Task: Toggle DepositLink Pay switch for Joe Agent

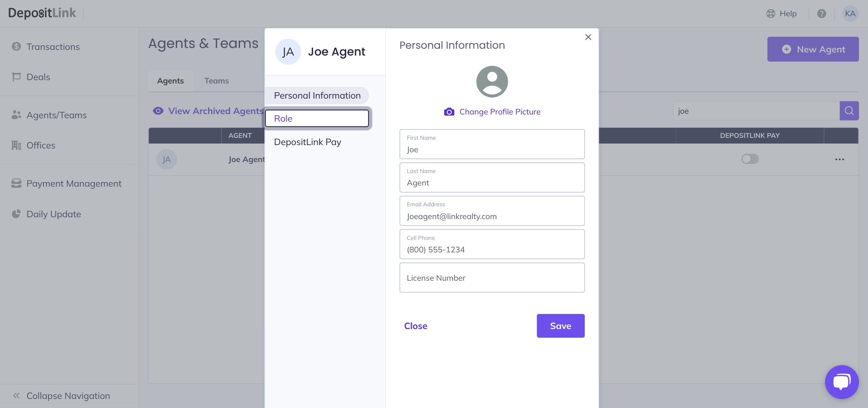Action: click(750, 159)
